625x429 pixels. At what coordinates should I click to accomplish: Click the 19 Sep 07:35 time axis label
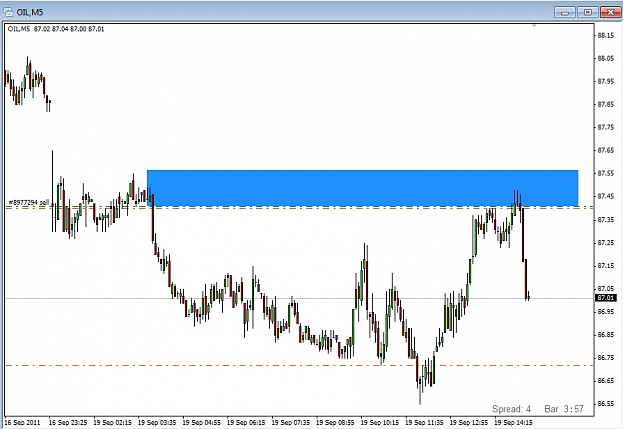pos(291,422)
